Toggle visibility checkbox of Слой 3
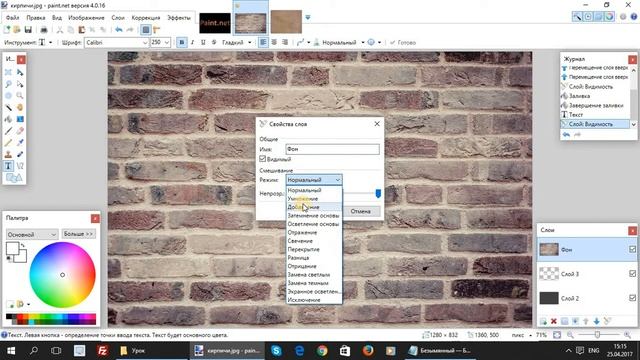The image size is (640, 360). coord(632,274)
